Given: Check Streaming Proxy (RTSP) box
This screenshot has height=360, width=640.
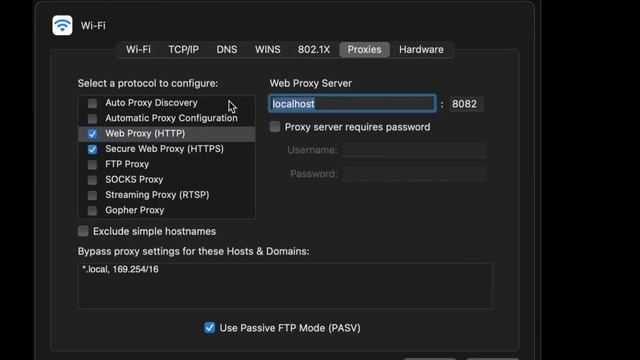Looking at the screenshot, I should [x=92, y=196].
